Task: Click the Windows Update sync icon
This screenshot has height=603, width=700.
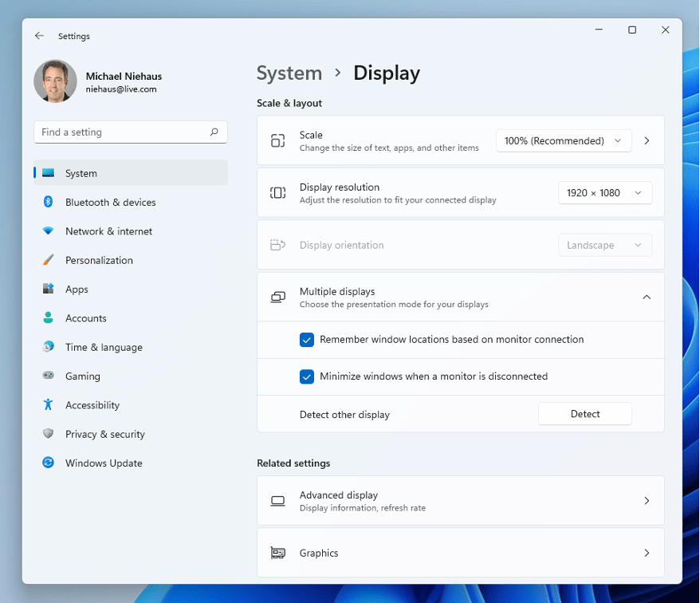Action: point(49,463)
